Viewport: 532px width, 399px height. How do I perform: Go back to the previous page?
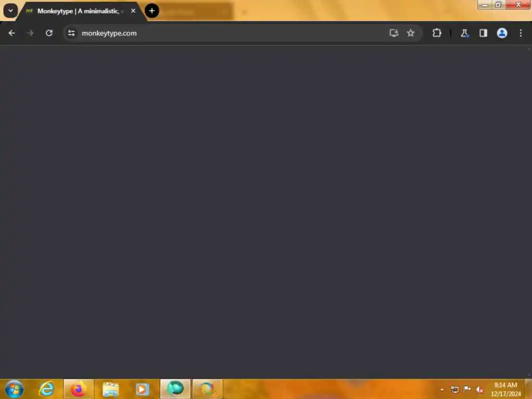[11, 33]
